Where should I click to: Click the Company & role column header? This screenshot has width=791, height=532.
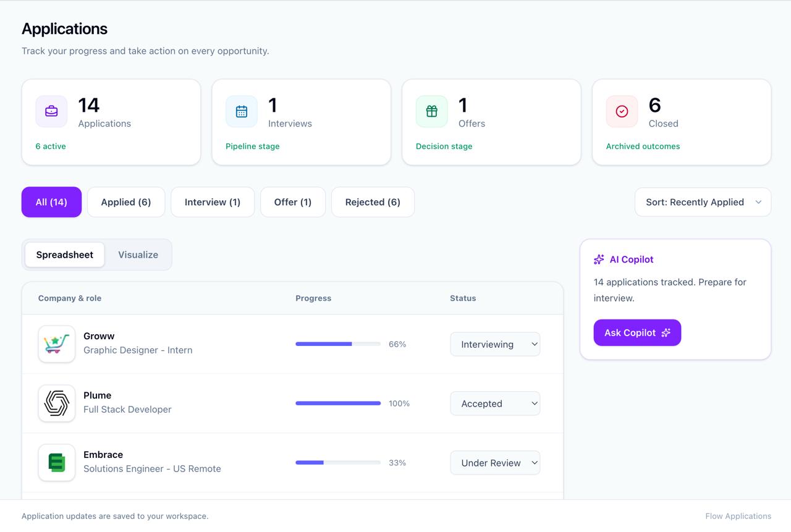point(70,298)
